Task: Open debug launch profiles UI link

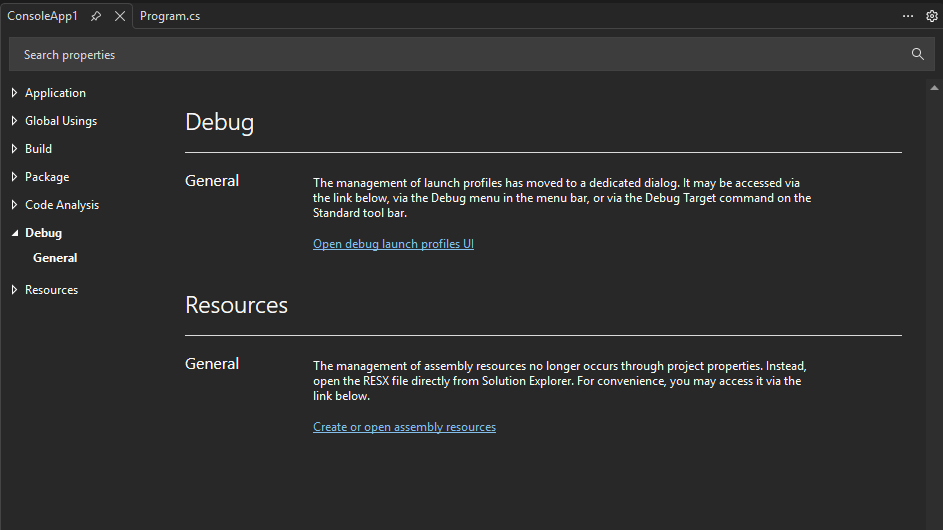Action: 393,244
